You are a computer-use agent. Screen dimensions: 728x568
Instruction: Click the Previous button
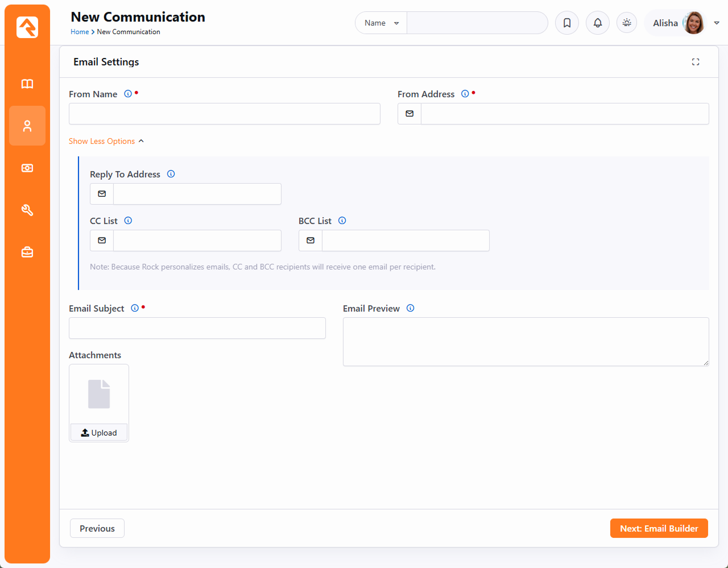point(97,528)
